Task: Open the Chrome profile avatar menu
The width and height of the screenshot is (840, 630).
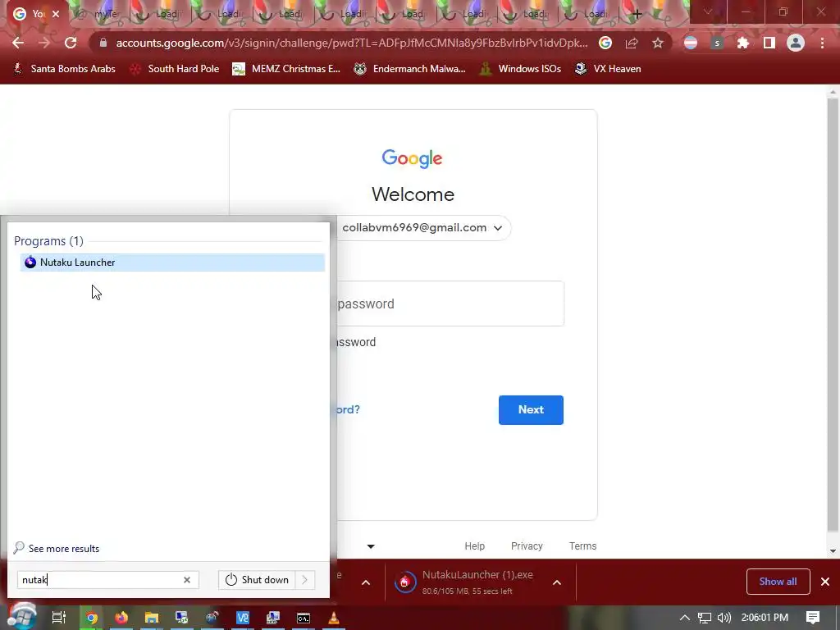Action: pyautogui.click(x=796, y=43)
